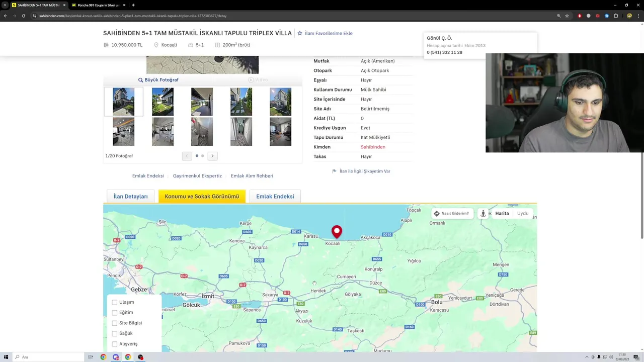
Task: Click the browser forward arrow
Action: (14, 16)
